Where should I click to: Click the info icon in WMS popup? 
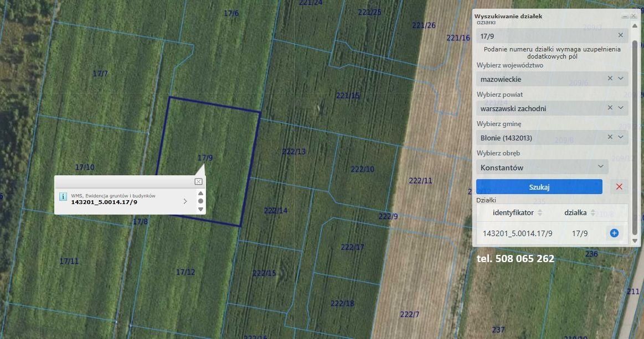(x=63, y=196)
